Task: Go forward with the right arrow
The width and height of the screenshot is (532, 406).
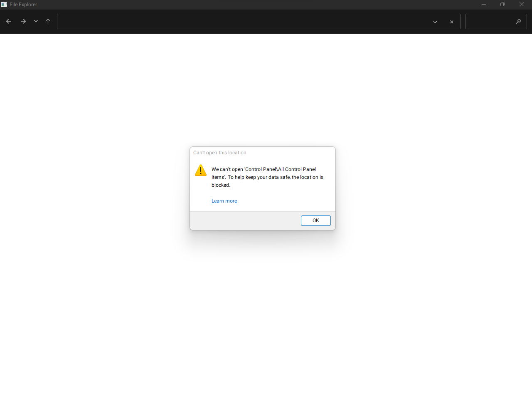Action: point(23,21)
